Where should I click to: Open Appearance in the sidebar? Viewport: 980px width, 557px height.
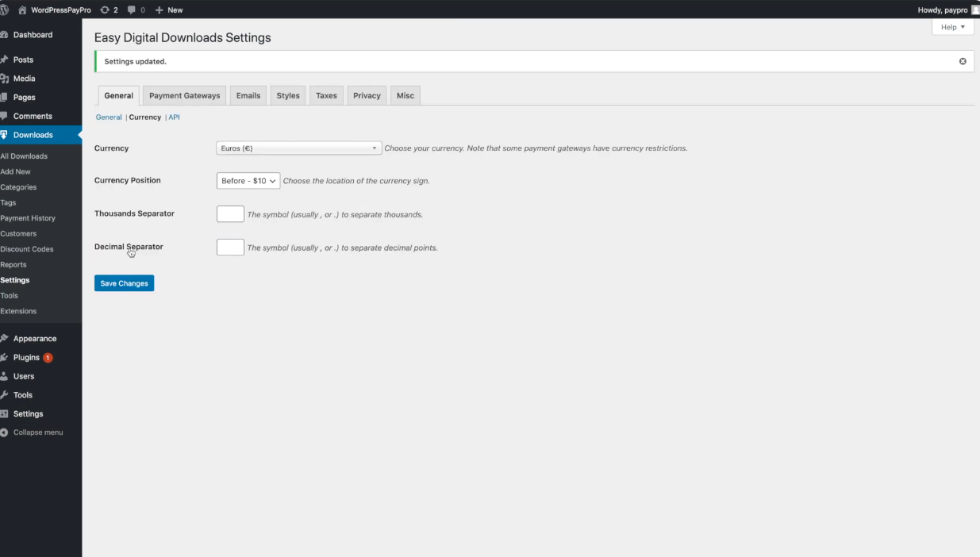34,339
